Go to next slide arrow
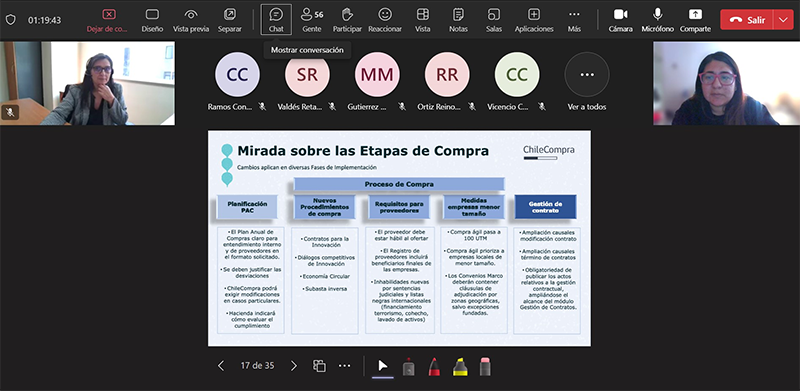Viewport: 800px width, 391px height. (293, 365)
